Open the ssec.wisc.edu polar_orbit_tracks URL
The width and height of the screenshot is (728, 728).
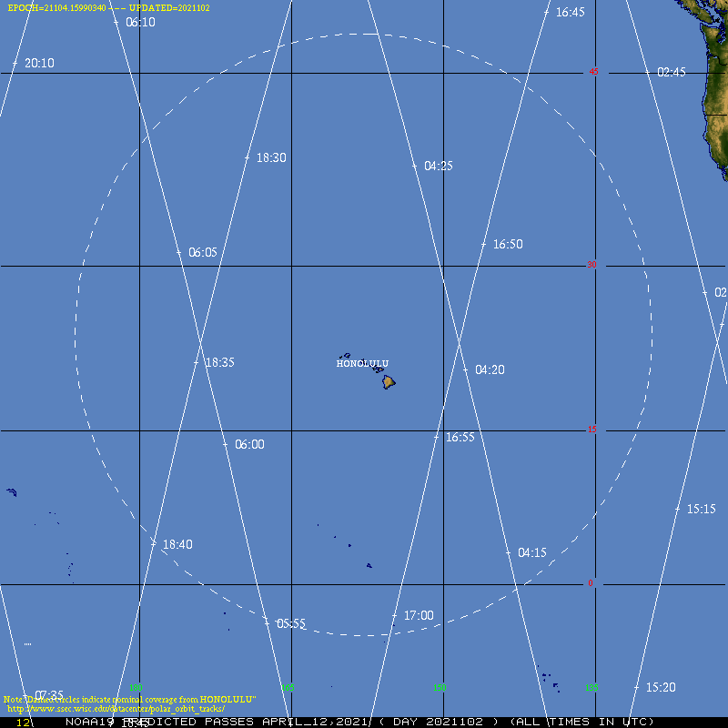(116, 709)
